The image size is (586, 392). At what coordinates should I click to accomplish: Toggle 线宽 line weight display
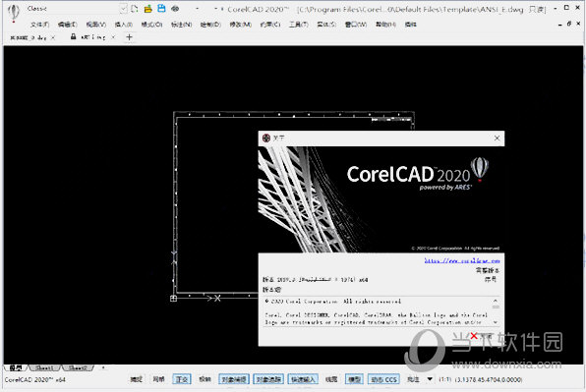click(x=331, y=379)
